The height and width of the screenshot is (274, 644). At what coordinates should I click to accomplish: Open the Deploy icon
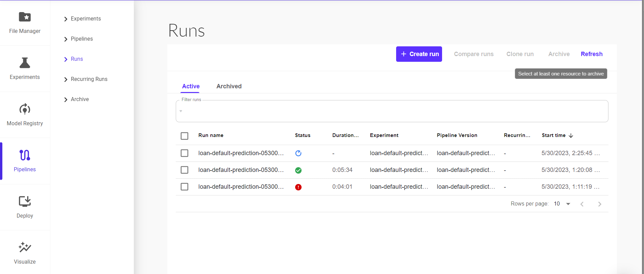25,201
